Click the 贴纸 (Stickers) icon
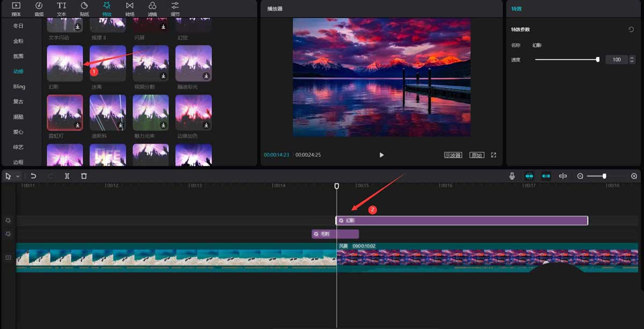This screenshot has width=644, height=329. click(x=84, y=8)
